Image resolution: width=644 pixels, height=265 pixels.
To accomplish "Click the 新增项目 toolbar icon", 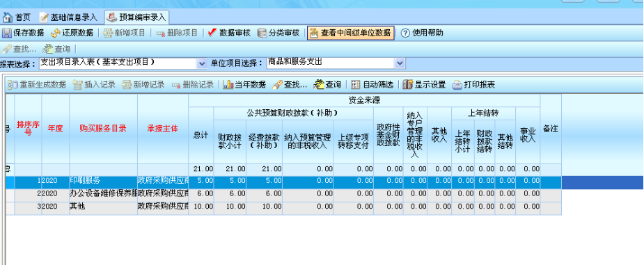I will click(x=109, y=33).
